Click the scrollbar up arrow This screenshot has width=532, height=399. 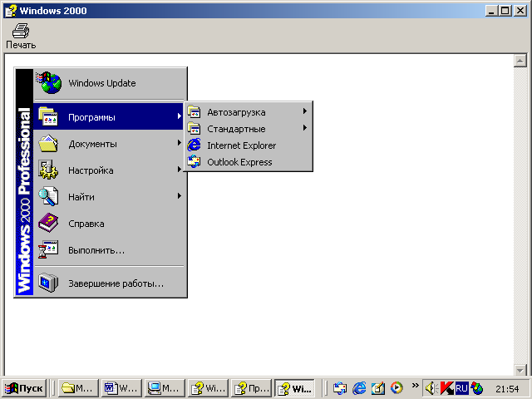pos(520,61)
